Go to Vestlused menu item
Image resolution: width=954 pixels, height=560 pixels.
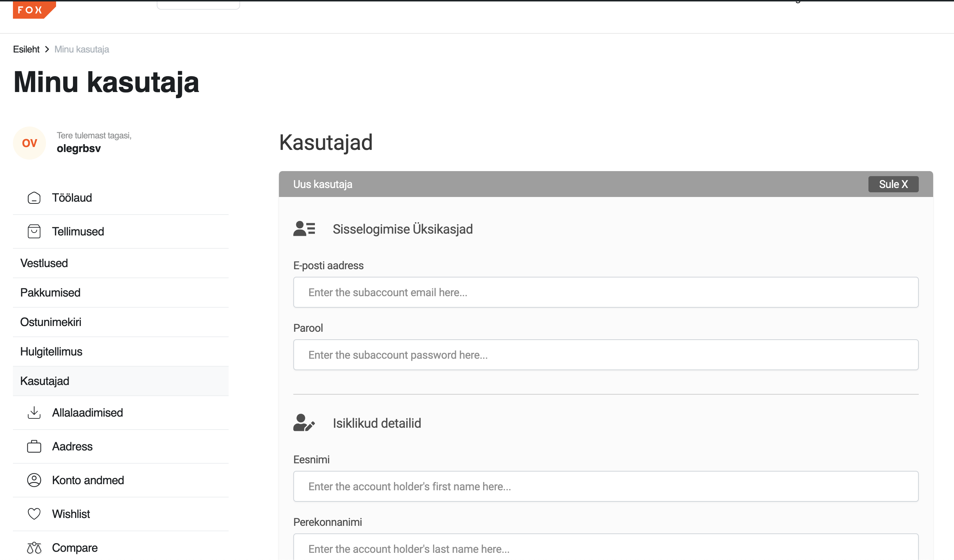(121, 263)
